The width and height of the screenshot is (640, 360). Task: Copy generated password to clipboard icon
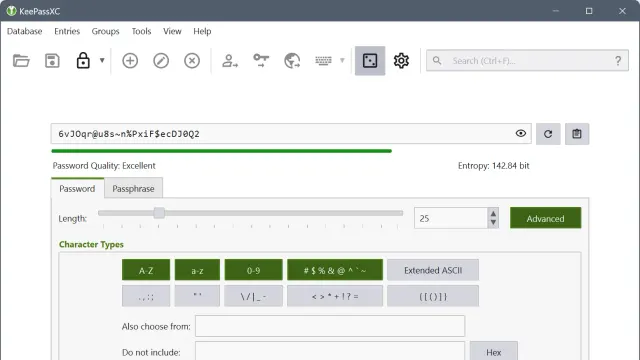click(x=577, y=134)
